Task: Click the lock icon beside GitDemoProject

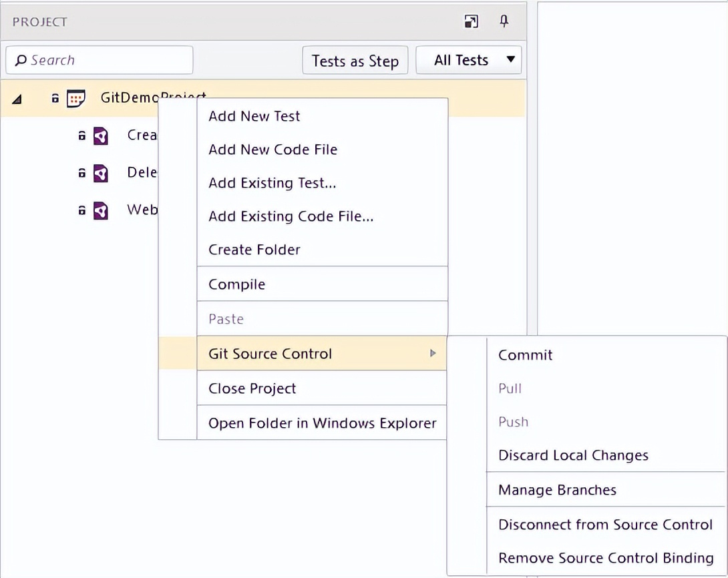Action: tap(55, 99)
